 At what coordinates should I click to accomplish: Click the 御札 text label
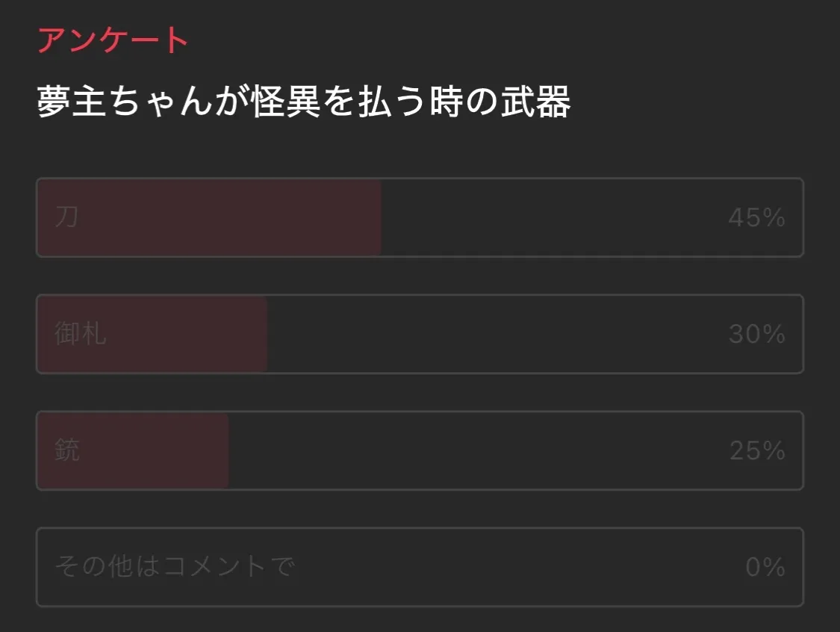tap(81, 334)
